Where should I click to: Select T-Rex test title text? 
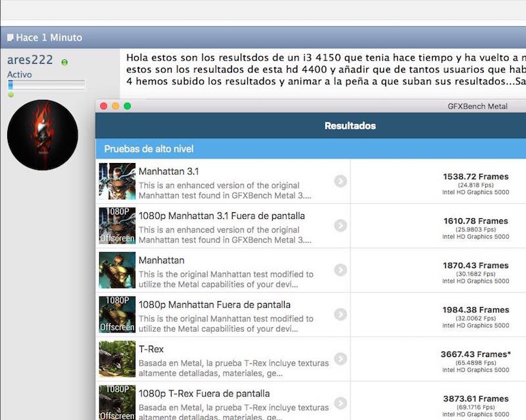pos(151,349)
